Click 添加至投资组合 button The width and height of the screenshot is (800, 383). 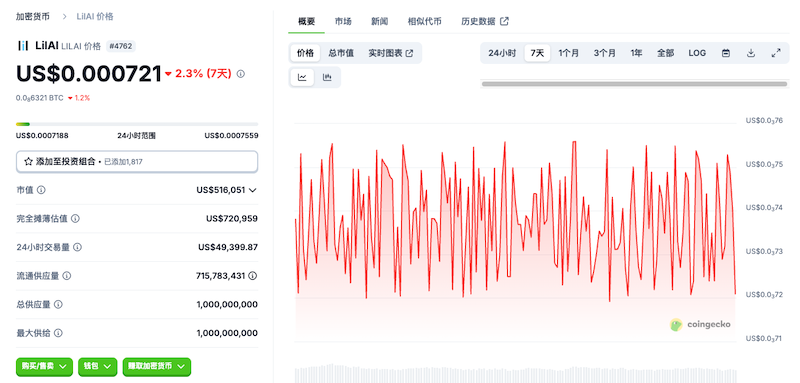coord(137,162)
